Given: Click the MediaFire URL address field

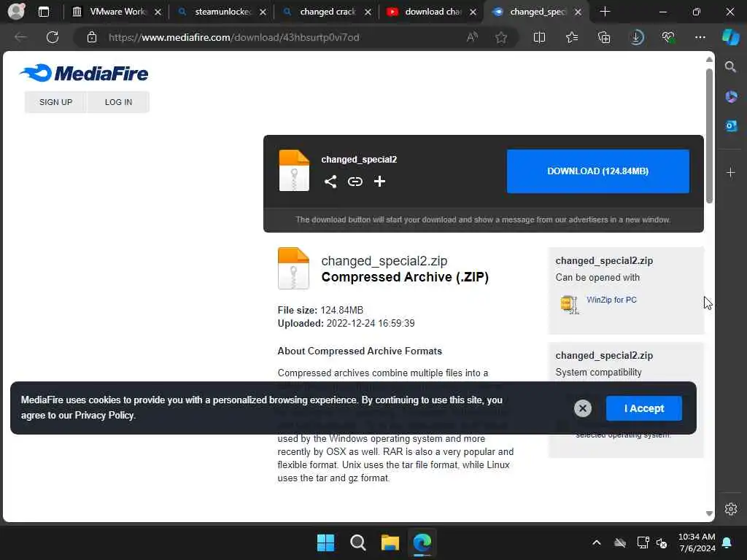Looking at the screenshot, I should point(233,37).
